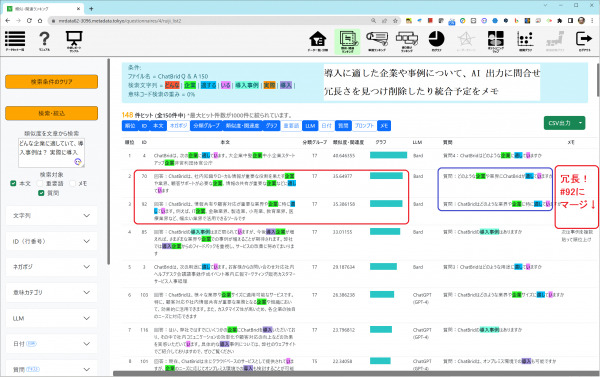The image size is (600, 377).
Task: Open the flow diagram ranking icon
Action: (407, 41)
